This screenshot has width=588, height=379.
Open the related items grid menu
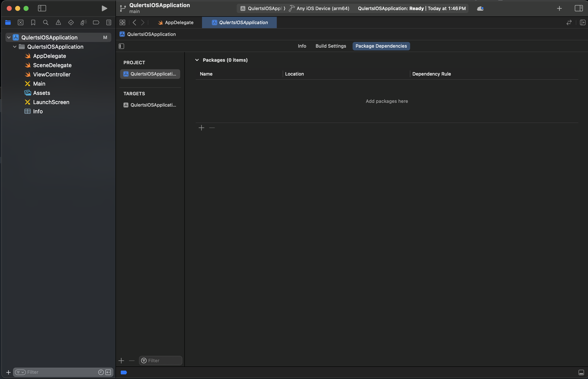pyautogui.click(x=122, y=23)
